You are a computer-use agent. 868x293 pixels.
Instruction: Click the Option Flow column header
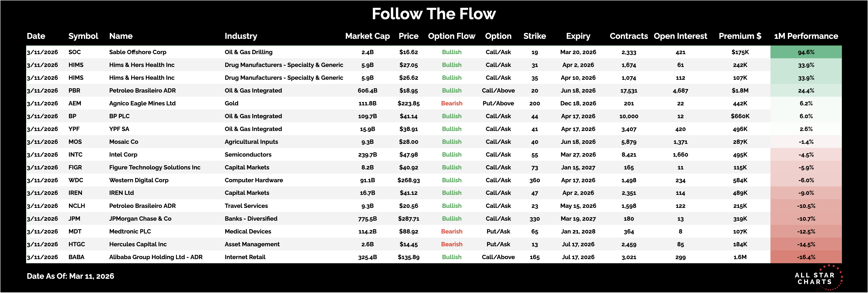(x=452, y=36)
